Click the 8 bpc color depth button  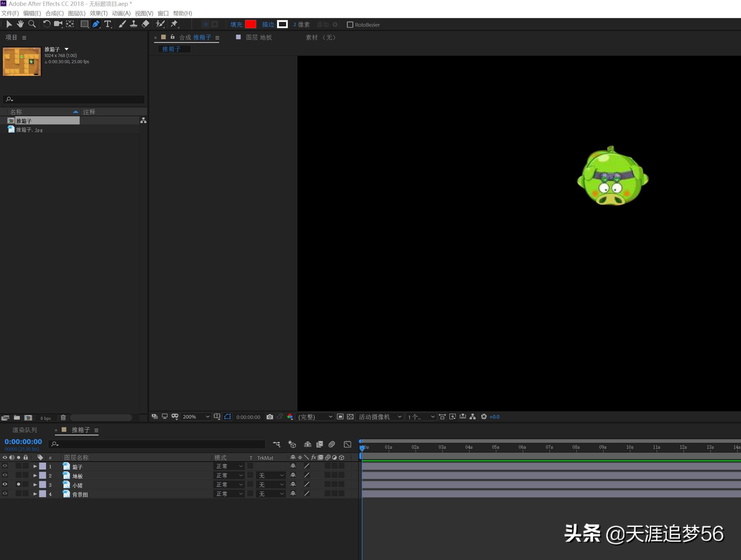[45, 418]
